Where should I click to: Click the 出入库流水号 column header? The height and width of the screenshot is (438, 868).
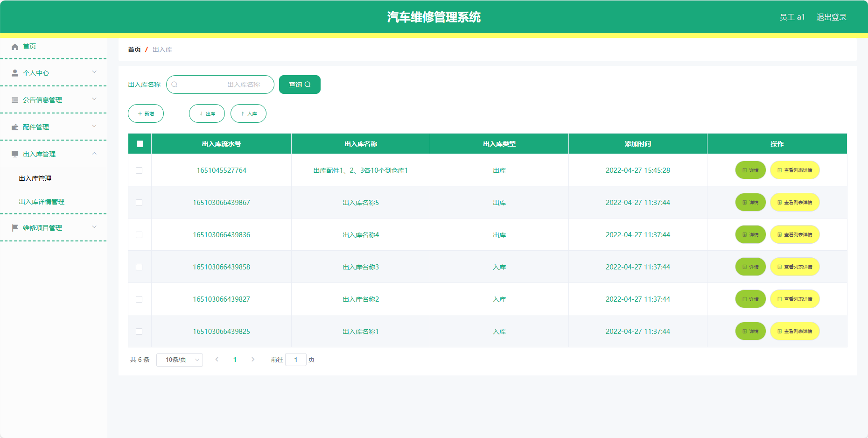pyautogui.click(x=221, y=144)
